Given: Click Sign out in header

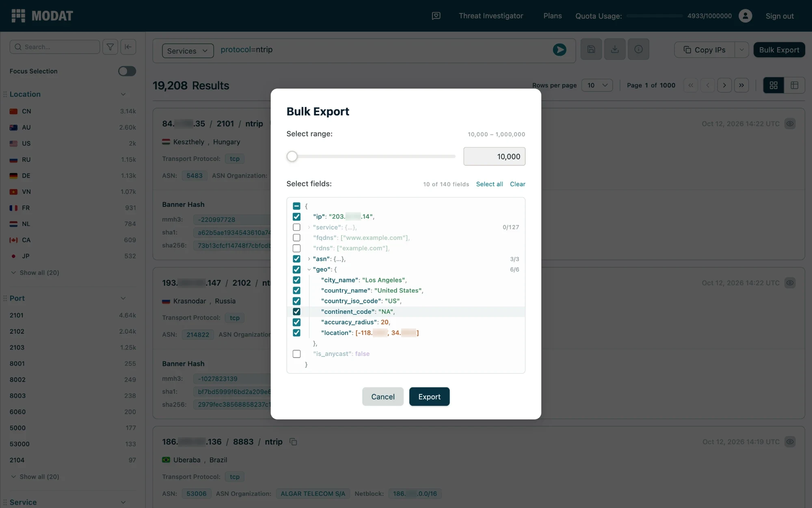Looking at the screenshot, I should point(780,16).
